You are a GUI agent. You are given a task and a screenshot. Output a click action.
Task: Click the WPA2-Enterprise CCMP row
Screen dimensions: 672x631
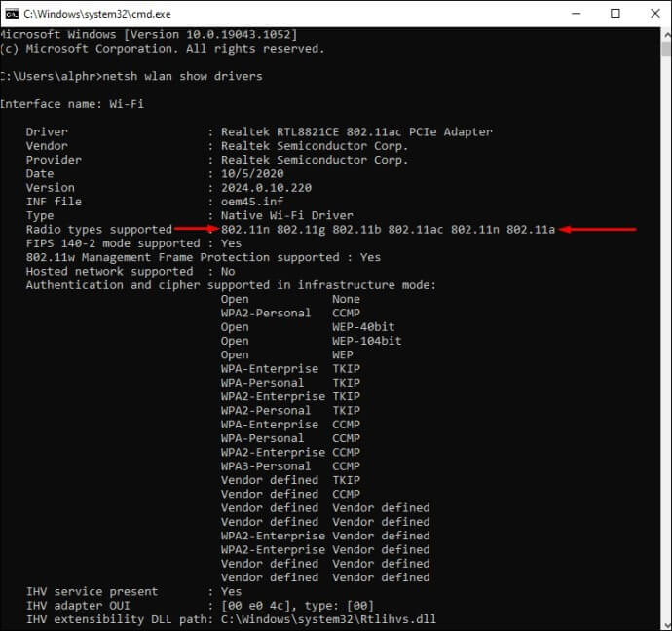click(290, 453)
